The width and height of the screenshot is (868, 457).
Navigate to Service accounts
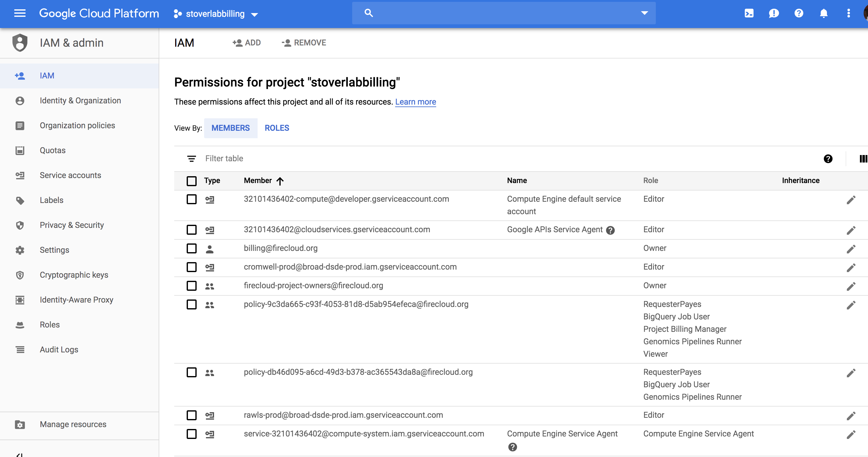click(x=80, y=175)
